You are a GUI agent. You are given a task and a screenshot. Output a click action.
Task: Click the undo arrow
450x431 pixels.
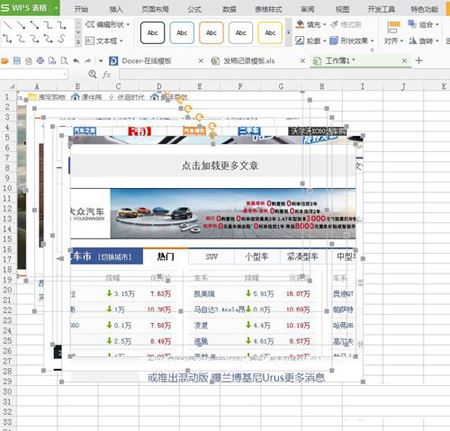click(76, 61)
